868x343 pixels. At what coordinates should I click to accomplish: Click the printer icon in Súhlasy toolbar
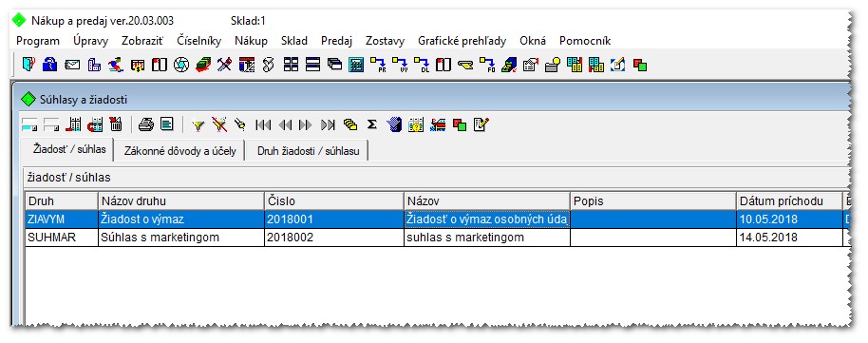146,124
